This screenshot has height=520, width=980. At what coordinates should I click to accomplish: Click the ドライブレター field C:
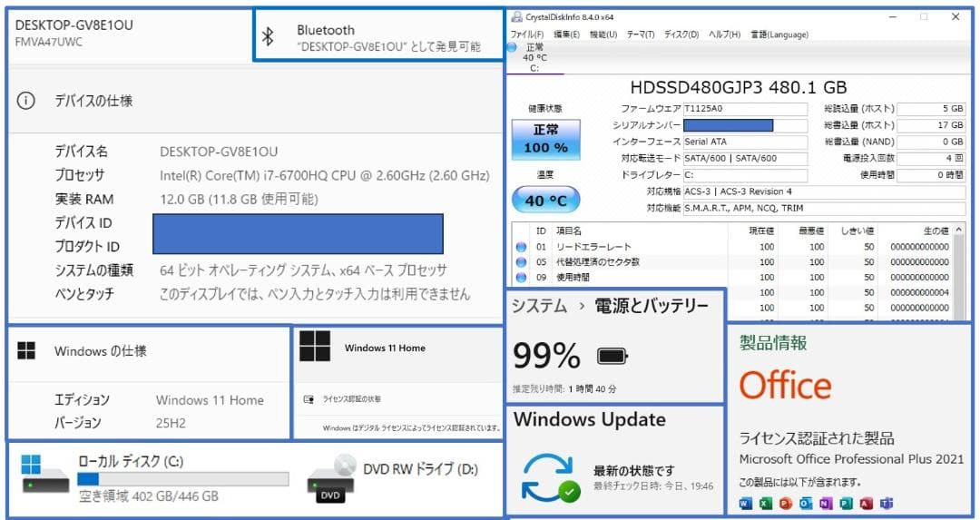click(745, 175)
